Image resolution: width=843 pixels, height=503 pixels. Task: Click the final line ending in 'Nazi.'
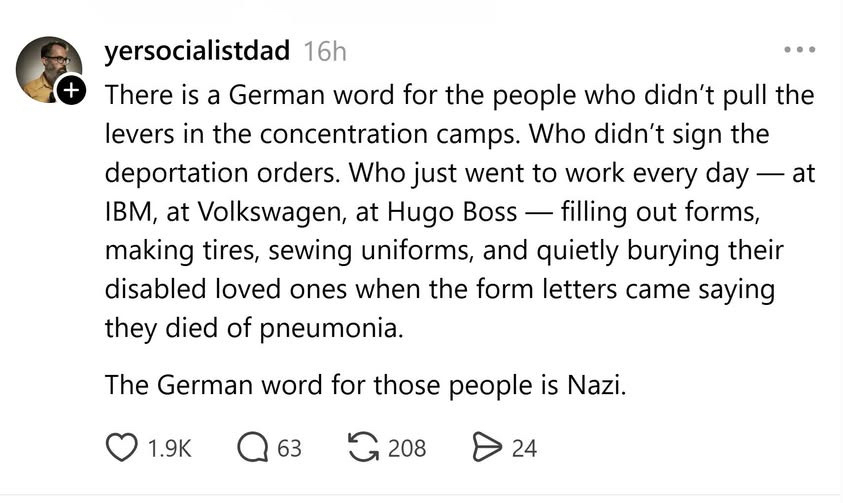[x=365, y=385]
